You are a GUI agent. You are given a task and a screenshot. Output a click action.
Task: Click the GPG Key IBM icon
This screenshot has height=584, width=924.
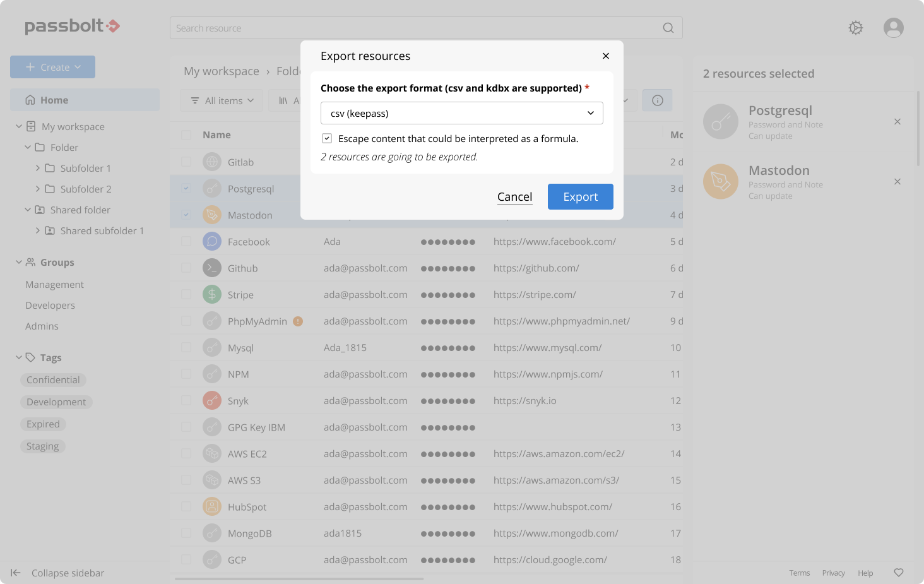212,427
